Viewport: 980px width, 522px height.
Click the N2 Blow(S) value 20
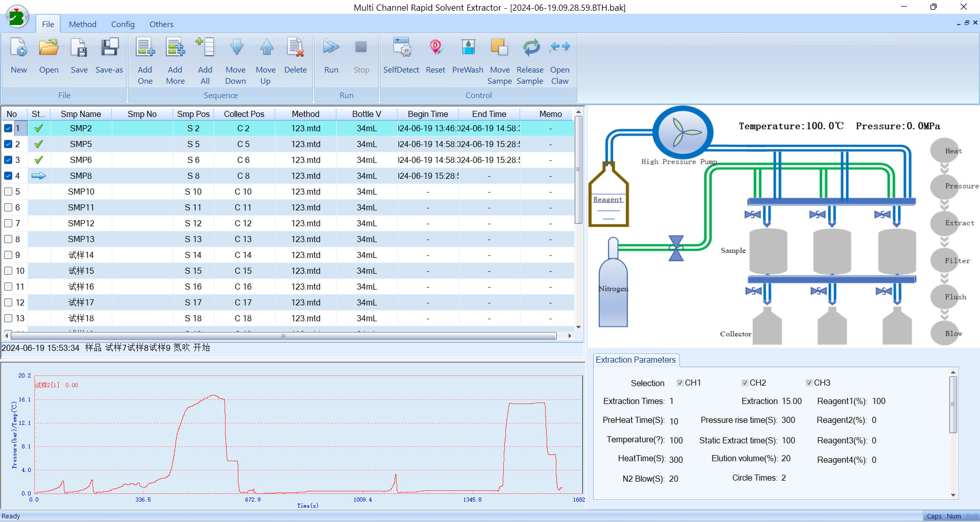674,479
